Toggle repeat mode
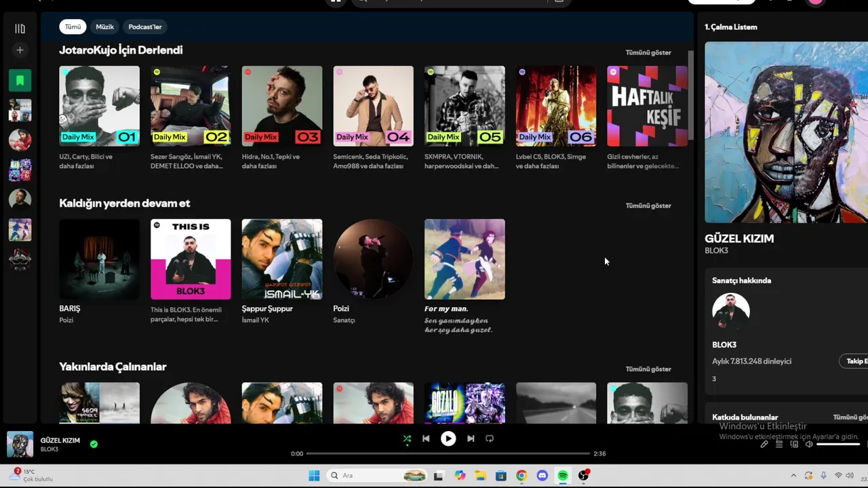This screenshot has height=488, width=868. (490, 439)
